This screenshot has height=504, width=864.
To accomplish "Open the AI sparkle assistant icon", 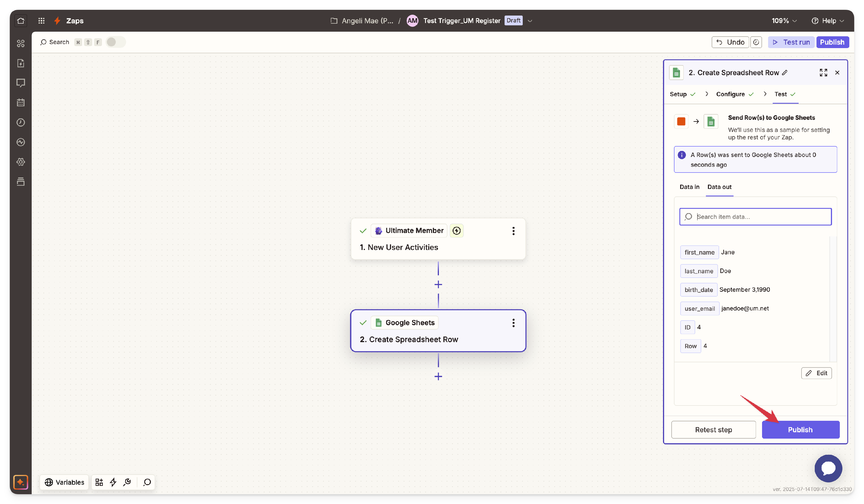I will (x=20, y=482).
